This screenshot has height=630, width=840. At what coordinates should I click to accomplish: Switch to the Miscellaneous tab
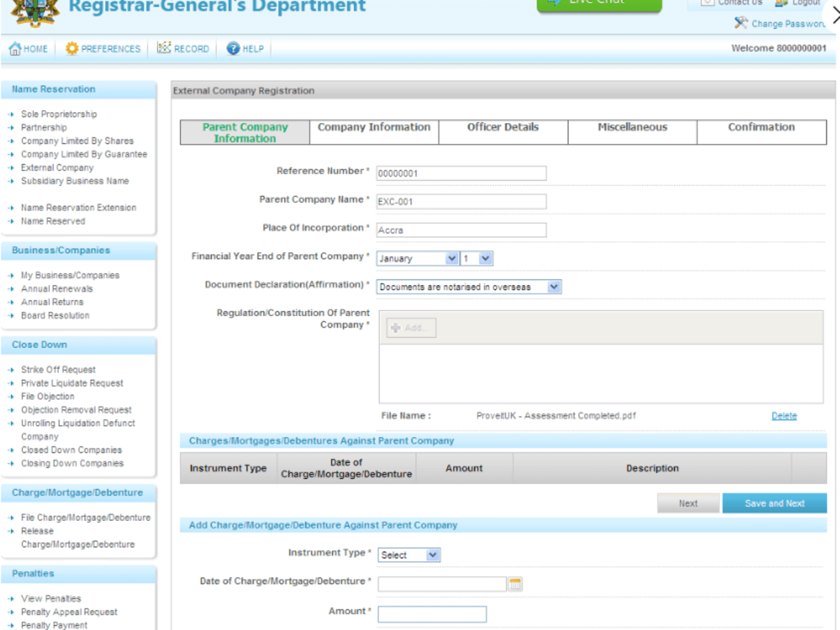point(632,132)
